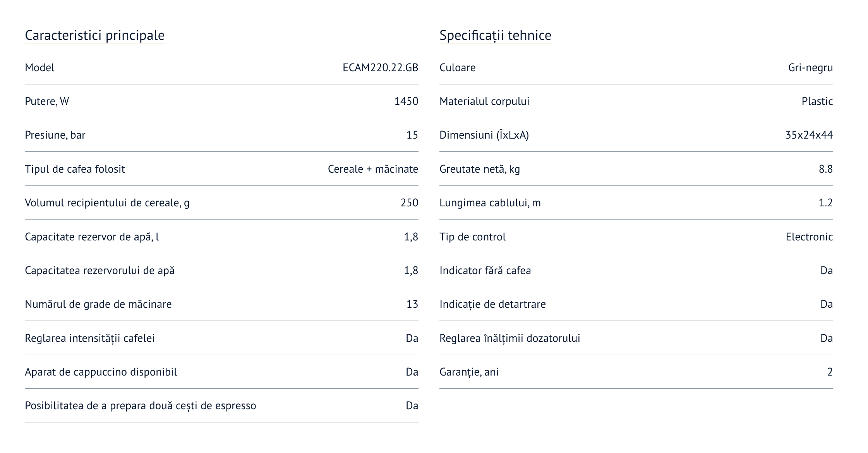The height and width of the screenshot is (453, 868).
Task: Click the Specificații tehnice heading
Action: [495, 35]
